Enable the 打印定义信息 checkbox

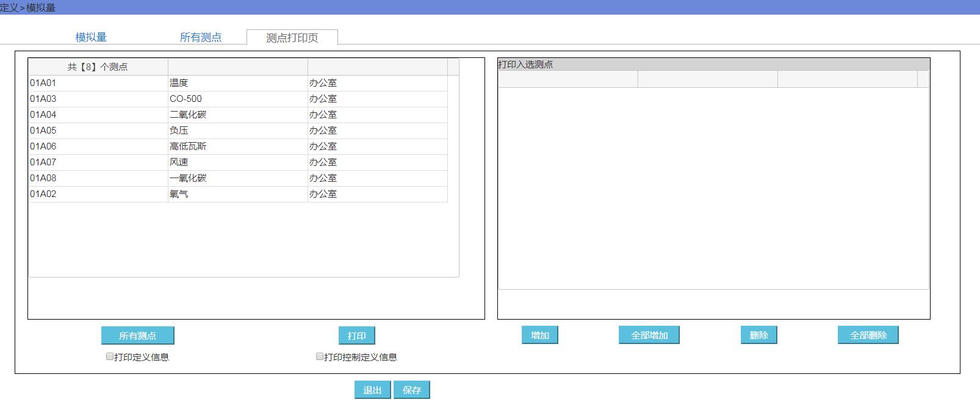[110, 356]
